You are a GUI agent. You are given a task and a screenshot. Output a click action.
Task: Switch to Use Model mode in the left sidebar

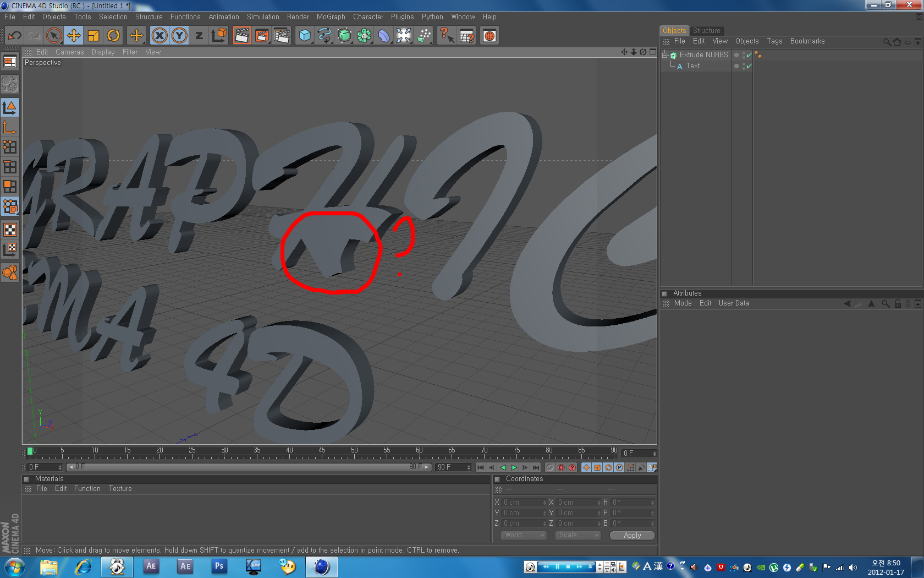[x=10, y=107]
